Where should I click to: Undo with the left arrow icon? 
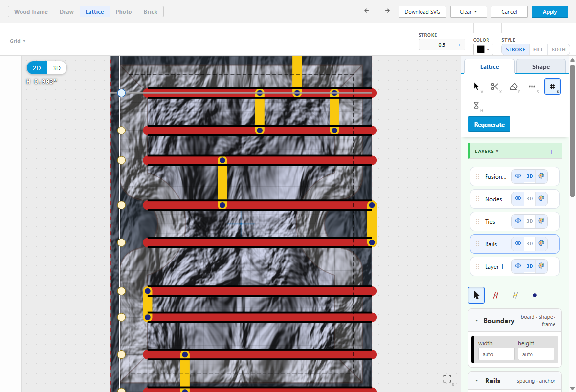coord(366,11)
